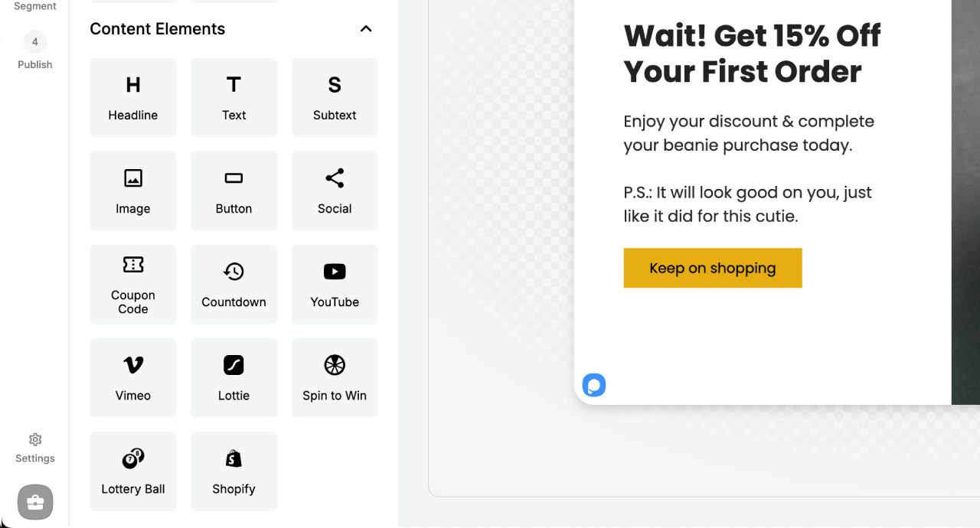Screen dimensions: 980x528
Task: Add the Lottery Ball element
Action: [133, 471]
